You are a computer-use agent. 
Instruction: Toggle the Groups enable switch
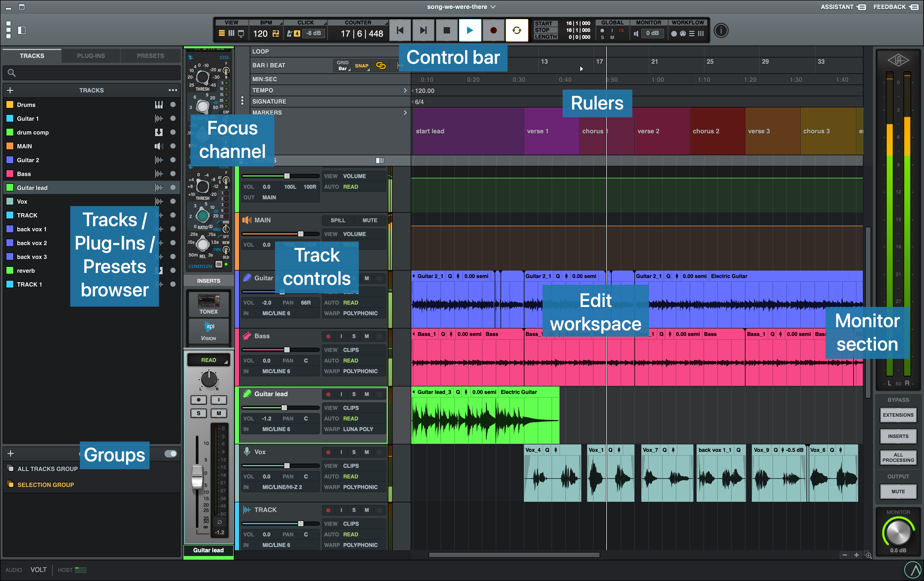(x=170, y=453)
